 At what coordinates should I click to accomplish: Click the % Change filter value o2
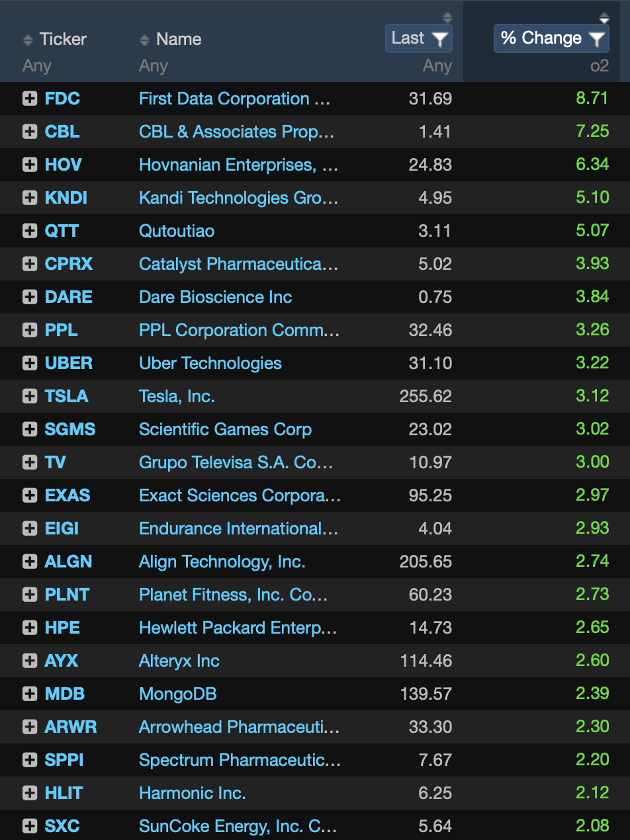600,66
